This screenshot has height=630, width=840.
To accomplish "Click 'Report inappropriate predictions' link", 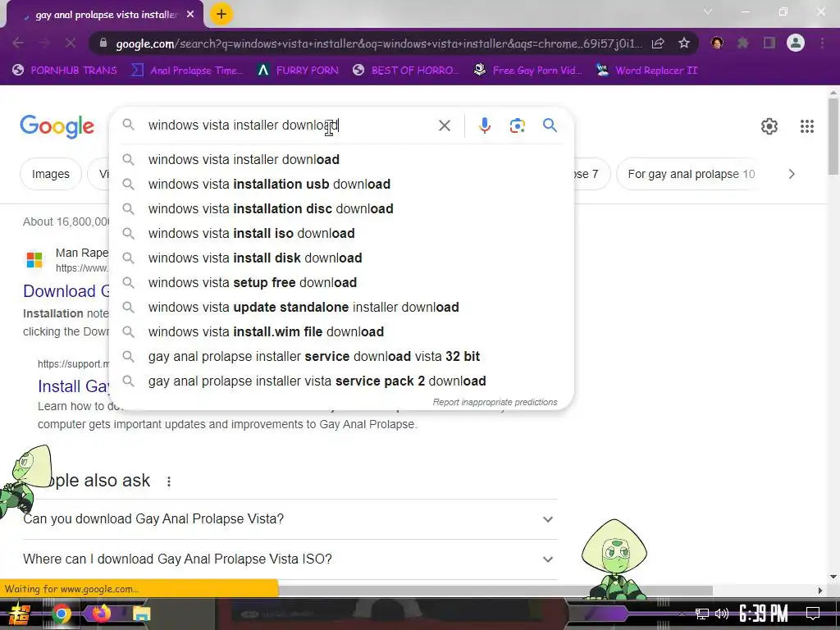I will 495,402.
